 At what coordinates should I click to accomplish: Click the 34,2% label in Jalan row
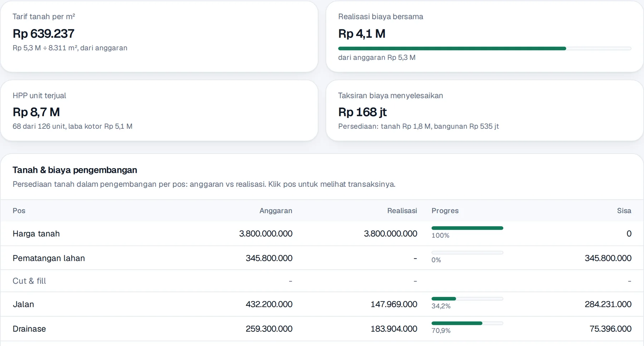[441, 306]
